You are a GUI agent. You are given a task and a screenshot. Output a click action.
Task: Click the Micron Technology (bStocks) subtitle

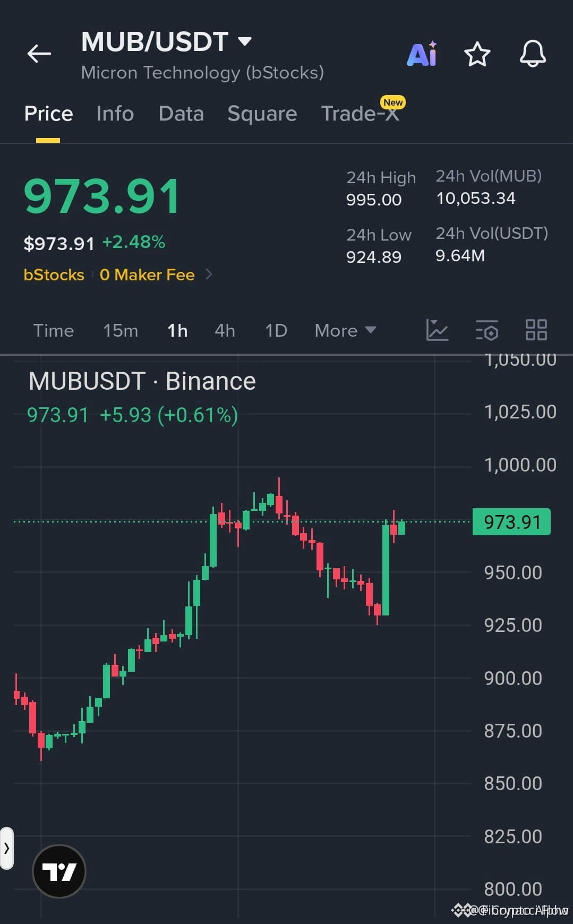[202, 72]
